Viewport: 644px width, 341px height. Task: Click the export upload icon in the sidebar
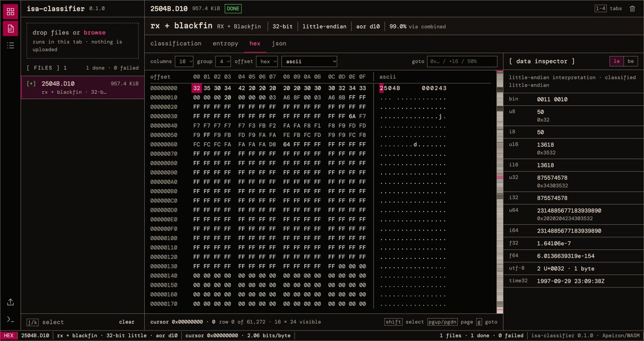click(10, 302)
